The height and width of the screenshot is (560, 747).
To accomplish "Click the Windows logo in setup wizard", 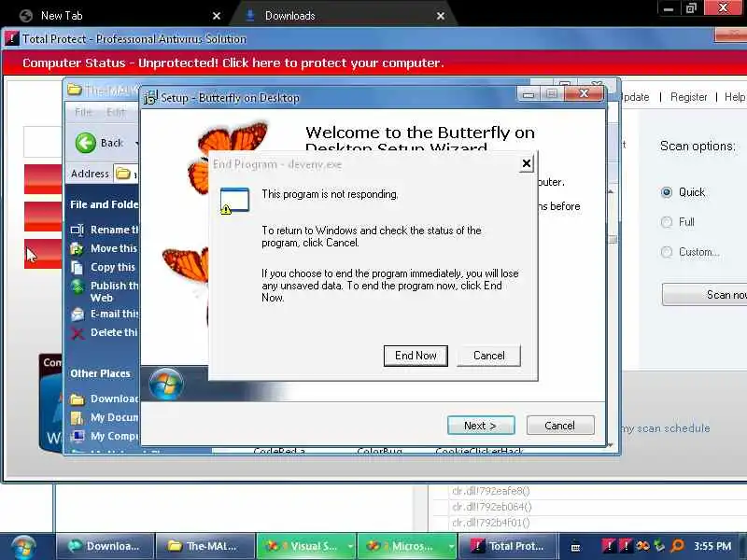I will coord(166,384).
